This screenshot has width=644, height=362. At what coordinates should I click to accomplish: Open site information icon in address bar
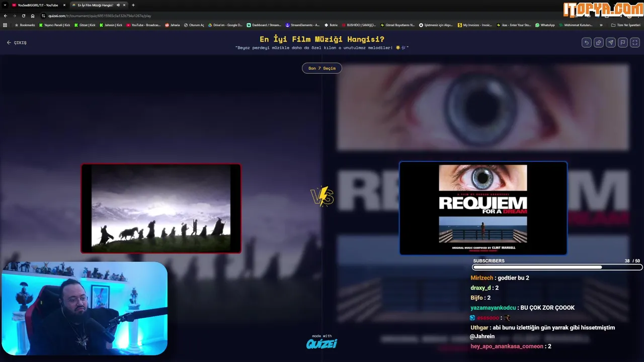click(x=44, y=16)
